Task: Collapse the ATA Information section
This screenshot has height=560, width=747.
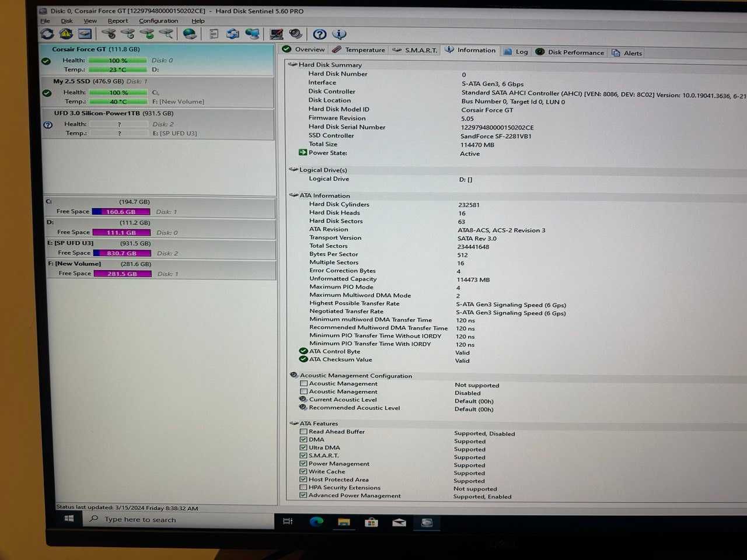Action: (x=294, y=195)
